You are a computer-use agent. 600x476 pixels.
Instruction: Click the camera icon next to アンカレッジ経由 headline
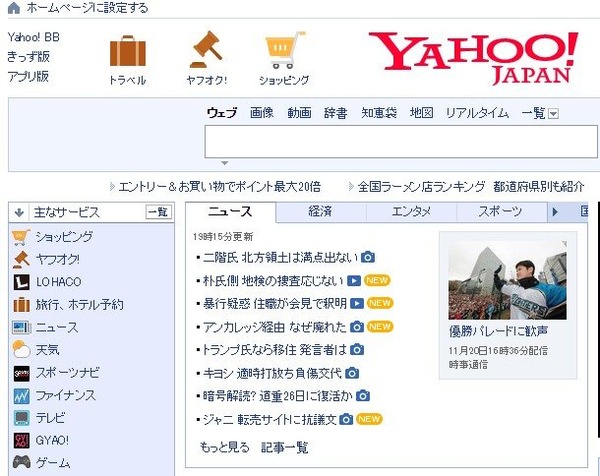[x=357, y=327]
